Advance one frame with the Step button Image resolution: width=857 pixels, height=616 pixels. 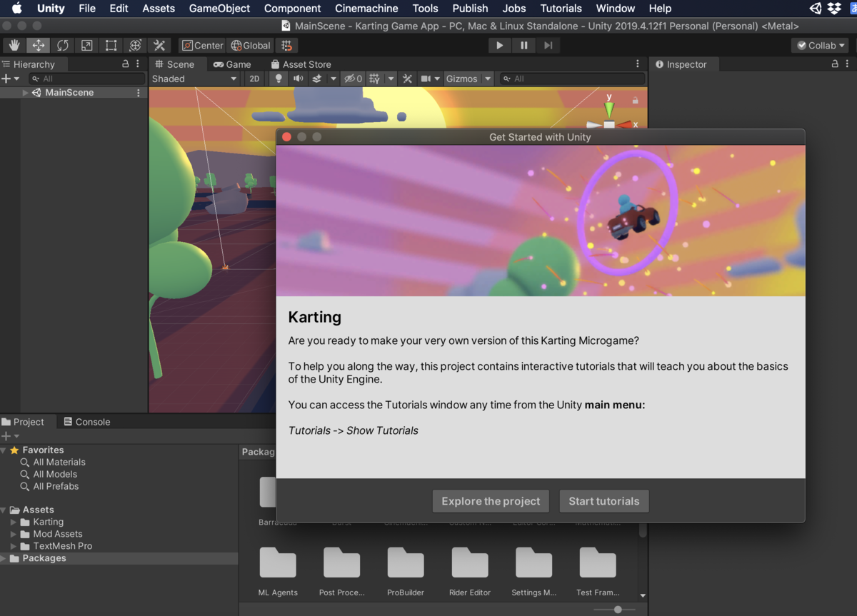548,45
